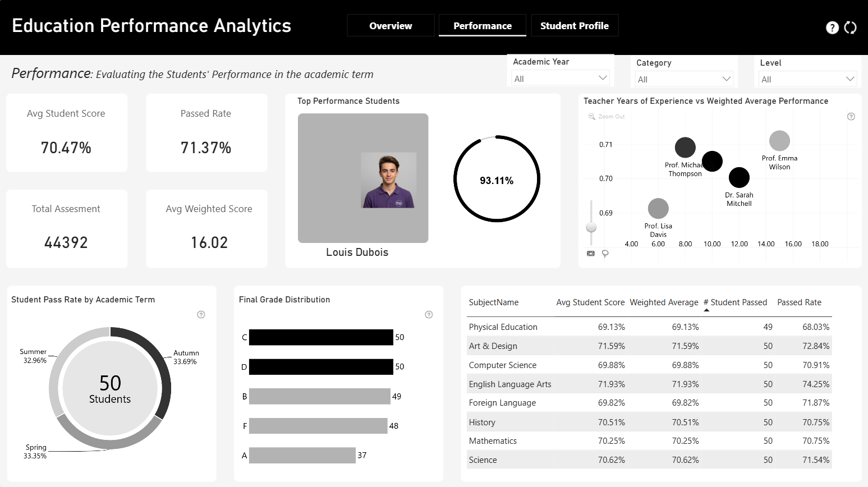Open the Level filter dropdown
The image size is (868, 487).
(807, 79)
